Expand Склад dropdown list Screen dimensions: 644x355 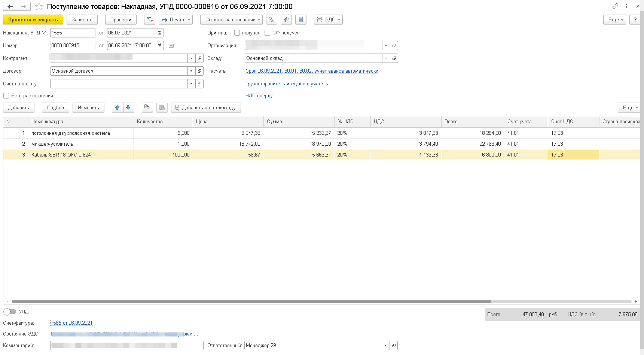[386, 58]
